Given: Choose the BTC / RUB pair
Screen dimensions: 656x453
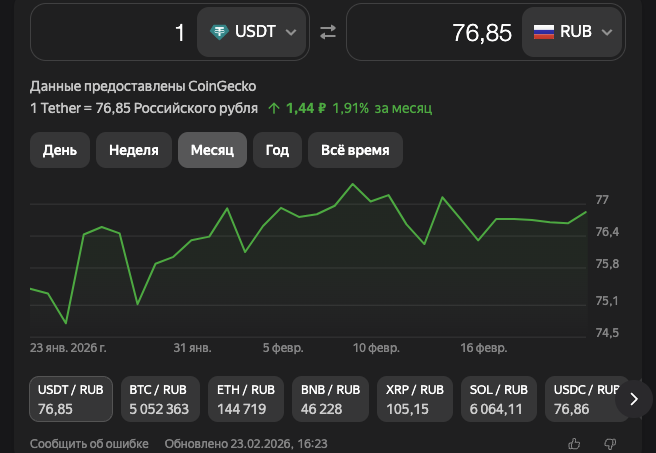Looking at the screenshot, I should click(x=159, y=399).
